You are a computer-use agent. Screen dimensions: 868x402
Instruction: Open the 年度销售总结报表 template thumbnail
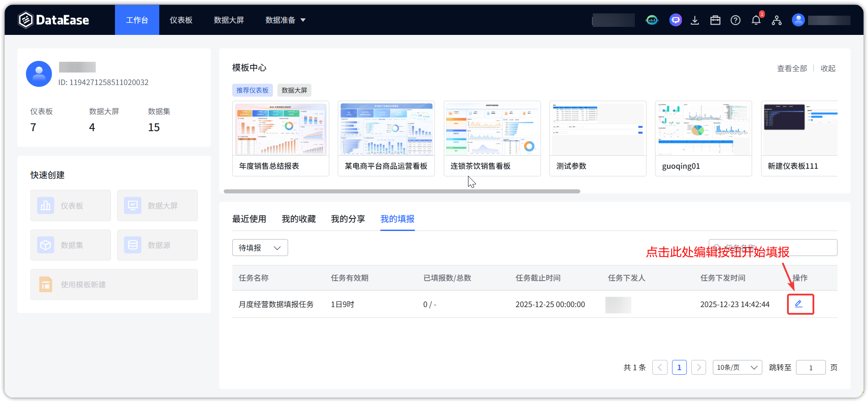(x=281, y=129)
